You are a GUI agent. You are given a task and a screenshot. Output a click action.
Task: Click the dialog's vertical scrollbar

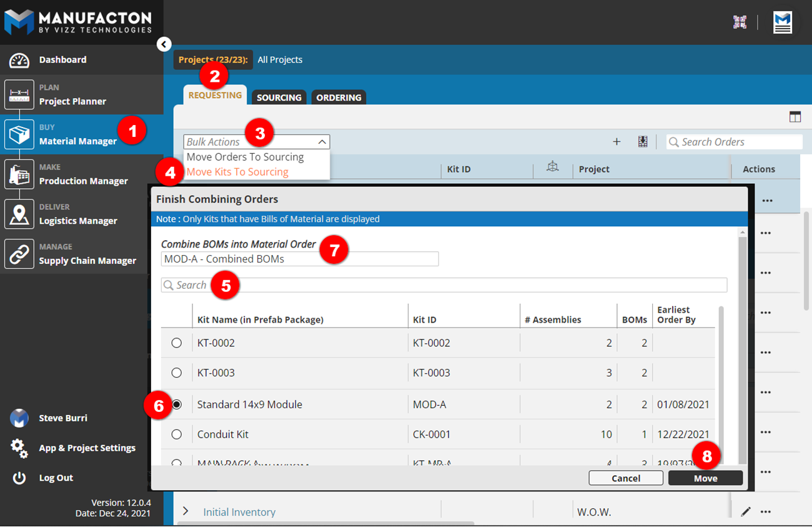742,350
